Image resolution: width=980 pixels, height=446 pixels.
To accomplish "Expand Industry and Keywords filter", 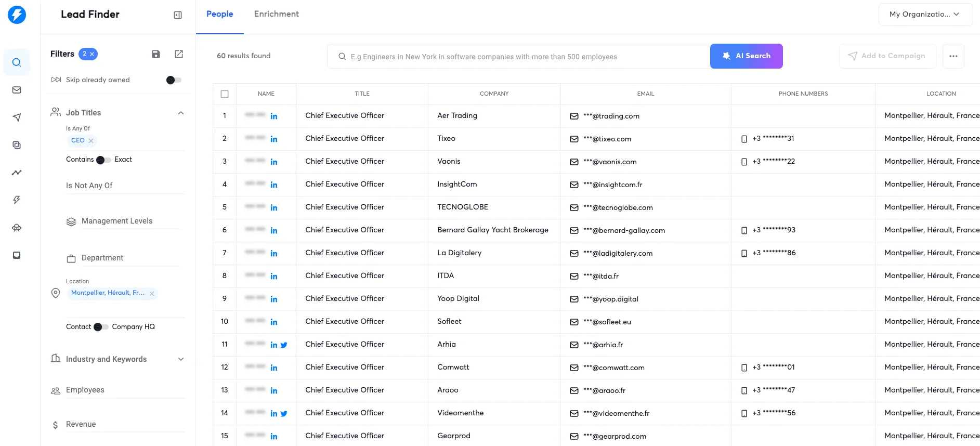I will [x=181, y=359].
